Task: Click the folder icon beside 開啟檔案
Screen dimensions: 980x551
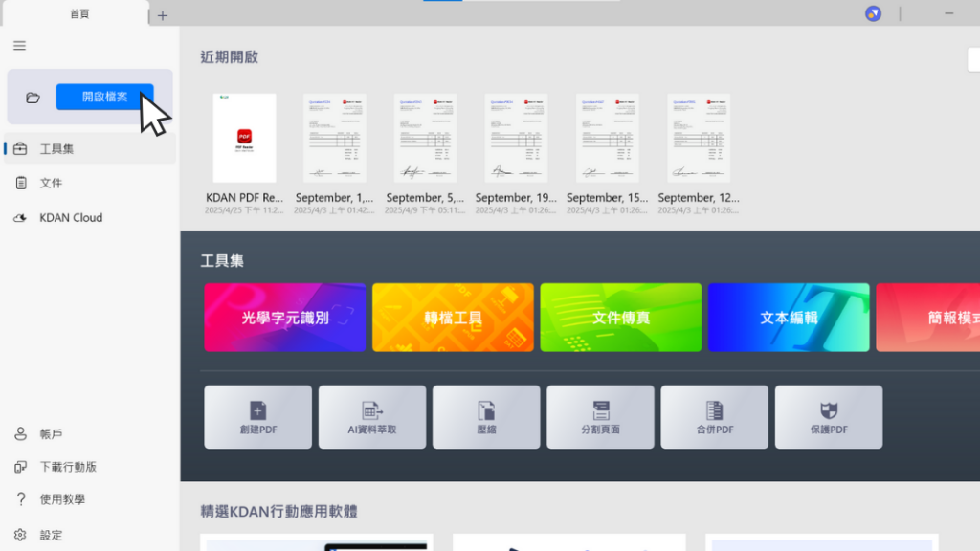Action: click(x=33, y=98)
